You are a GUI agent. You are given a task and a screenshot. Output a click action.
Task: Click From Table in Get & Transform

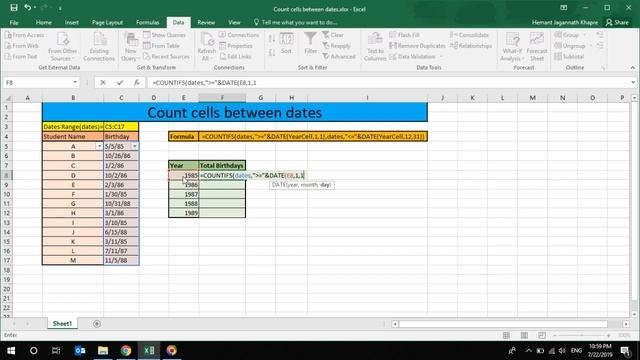click(x=162, y=46)
